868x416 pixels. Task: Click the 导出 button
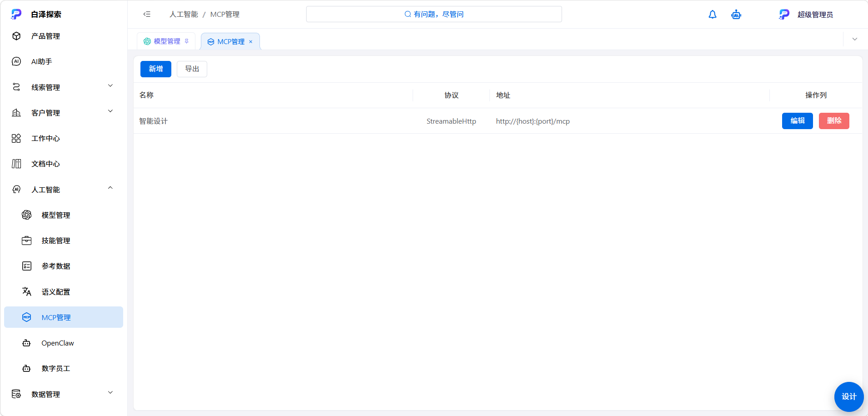point(192,69)
